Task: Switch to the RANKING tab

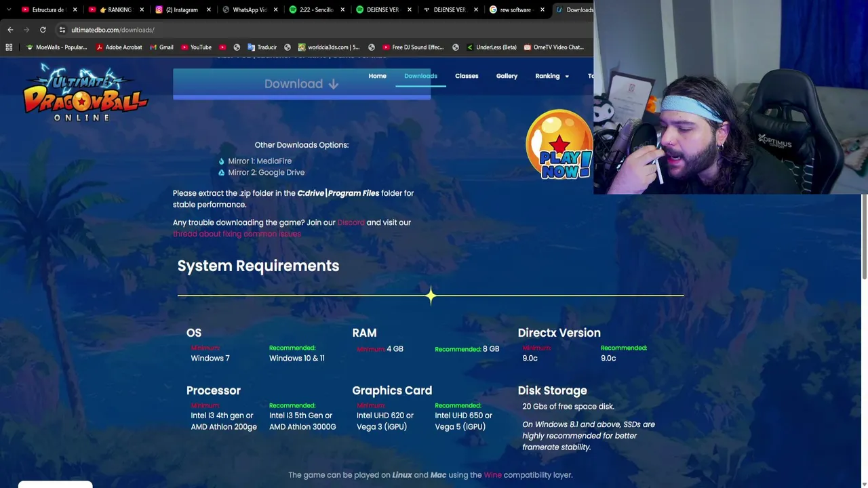Action: pos(115,10)
